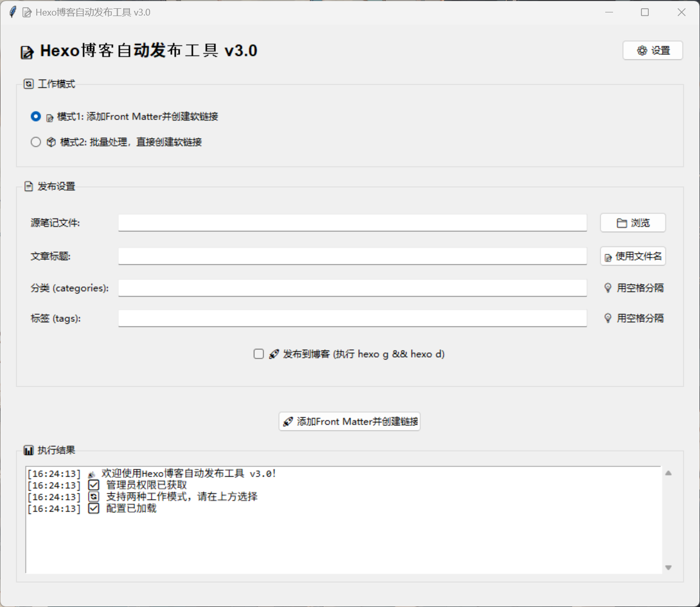
Task: Click the folder icon in 浏览 button
Action: pos(622,223)
